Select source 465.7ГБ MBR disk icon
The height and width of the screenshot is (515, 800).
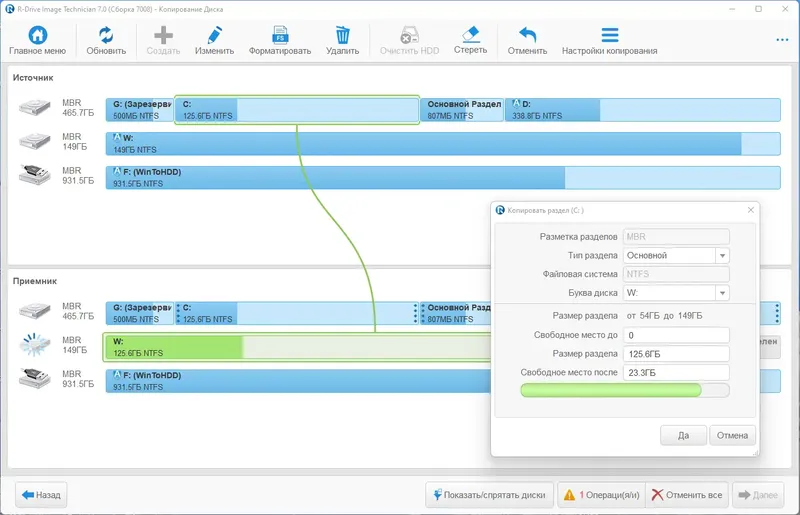click(35, 108)
